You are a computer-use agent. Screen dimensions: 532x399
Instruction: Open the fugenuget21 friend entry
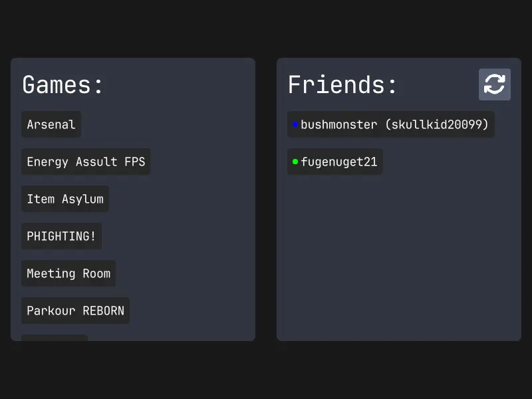click(335, 162)
